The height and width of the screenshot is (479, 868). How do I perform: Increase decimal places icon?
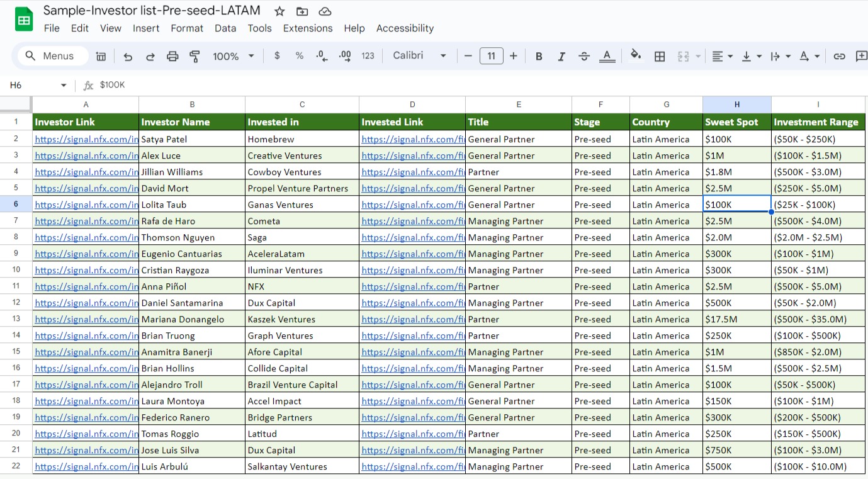345,56
